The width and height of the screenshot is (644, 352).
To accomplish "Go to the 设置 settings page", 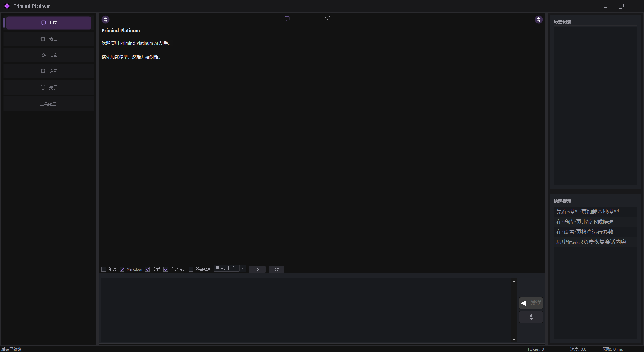I will pos(49,71).
